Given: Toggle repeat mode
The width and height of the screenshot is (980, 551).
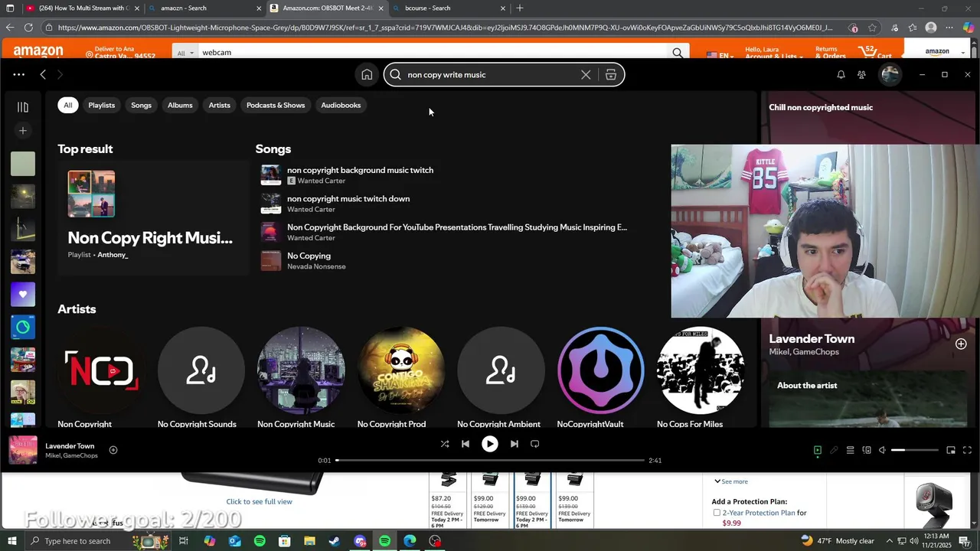Looking at the screenshot, I should tap(535, 444).
